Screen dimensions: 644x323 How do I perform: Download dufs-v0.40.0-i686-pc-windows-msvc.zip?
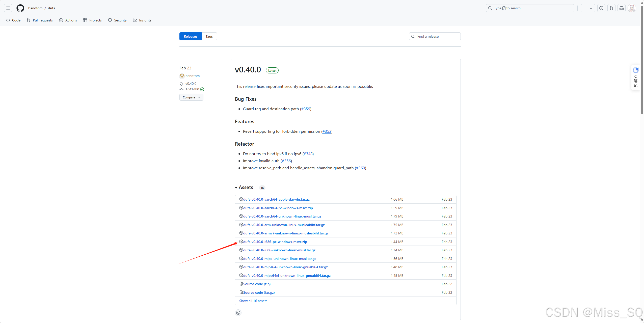click(x=275, y=242)
